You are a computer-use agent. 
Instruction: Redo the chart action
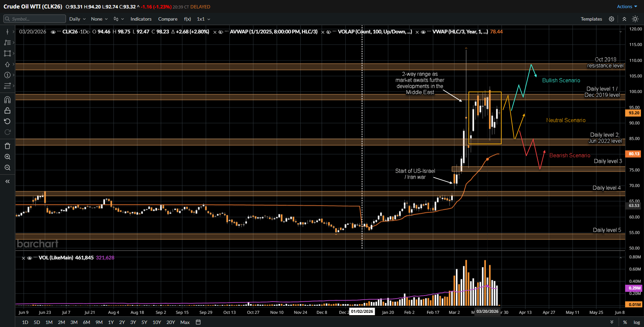7,132
